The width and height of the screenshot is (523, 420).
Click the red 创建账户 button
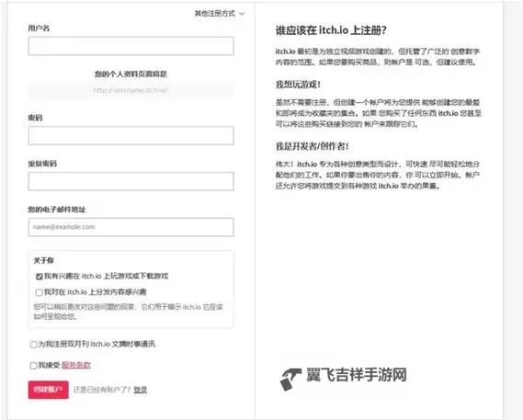[x=49, y=390]
